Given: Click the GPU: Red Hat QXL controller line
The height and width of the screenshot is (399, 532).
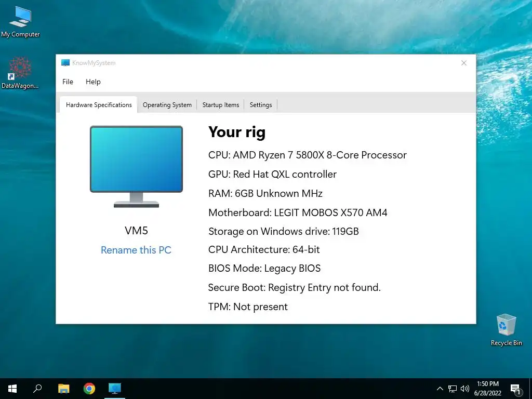Looking at the screenshot, I should tap(272, 174).
